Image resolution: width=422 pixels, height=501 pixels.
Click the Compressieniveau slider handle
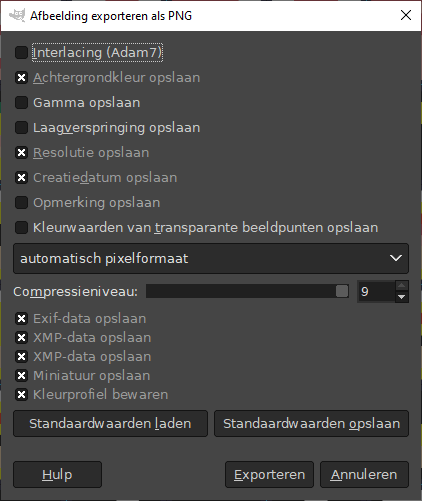(342, 291)
